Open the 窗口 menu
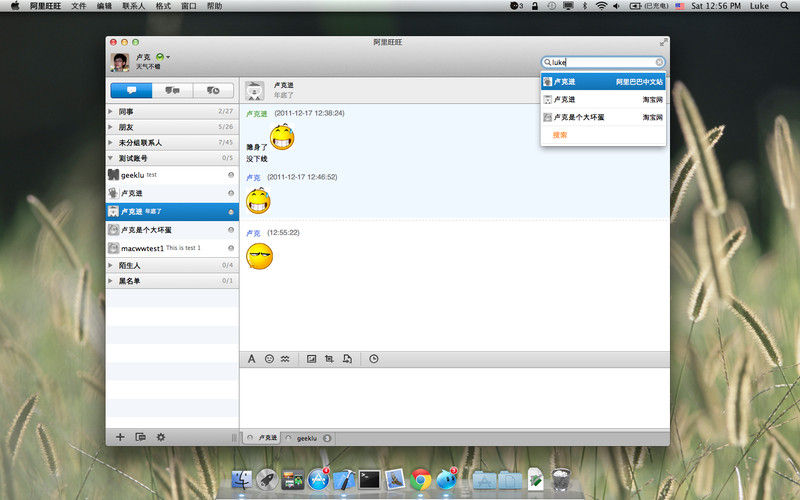 pyautogui.click(x=189, y=6)
